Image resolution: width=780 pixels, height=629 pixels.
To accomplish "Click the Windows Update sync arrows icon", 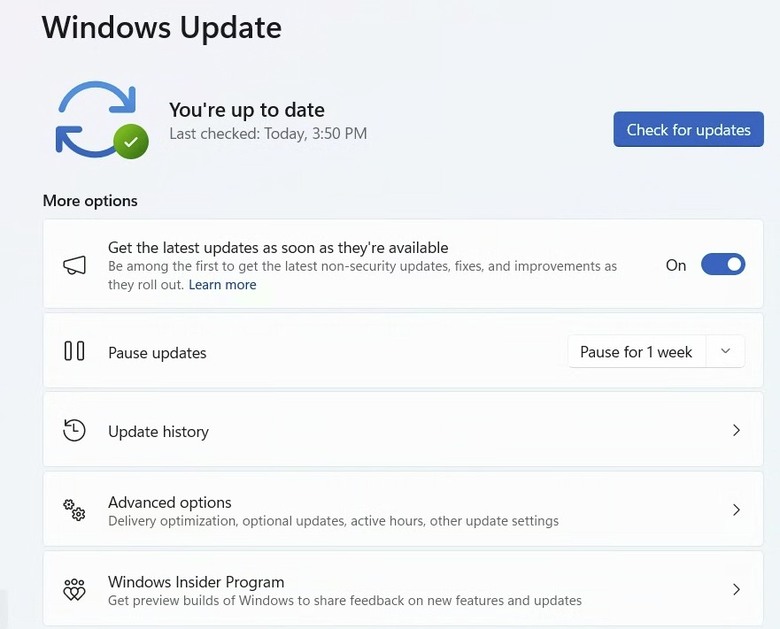I will pos(97,118).
